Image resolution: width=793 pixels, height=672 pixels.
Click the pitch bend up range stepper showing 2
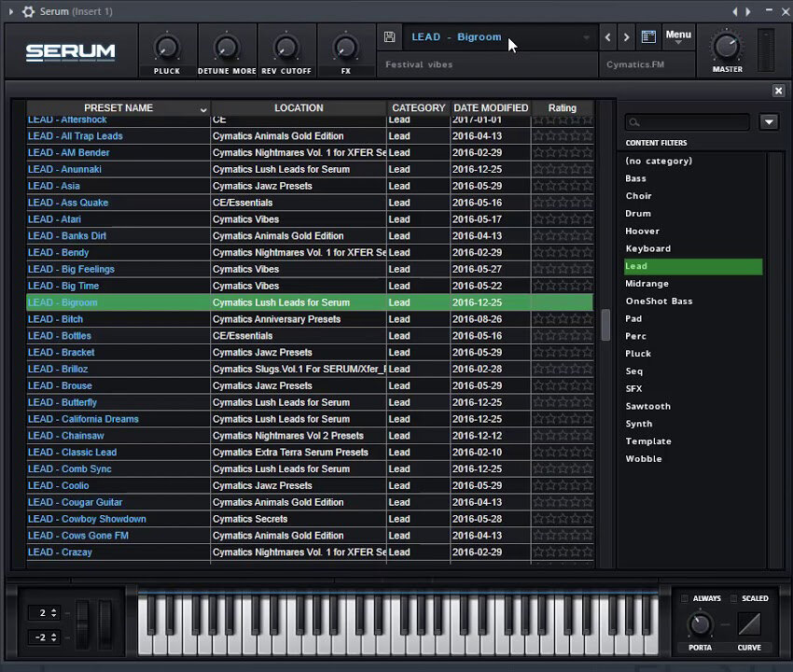(x=44, y=613)
